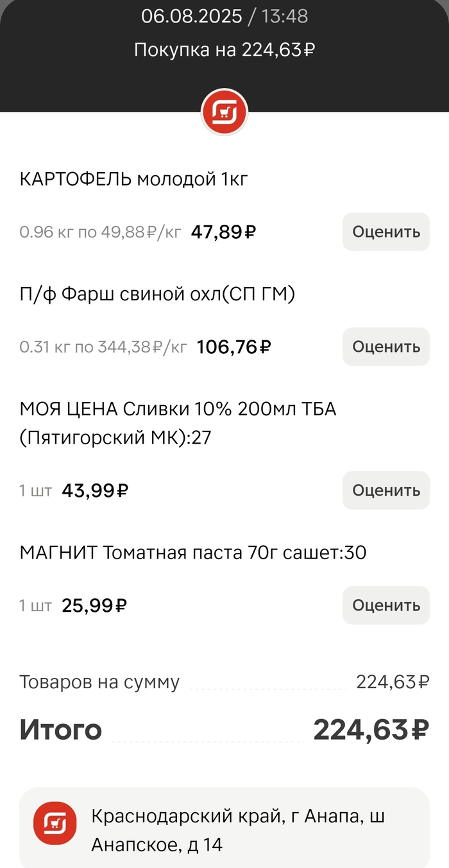
Task: Select the 43,99₽ cream price
Action: (95, 490)
